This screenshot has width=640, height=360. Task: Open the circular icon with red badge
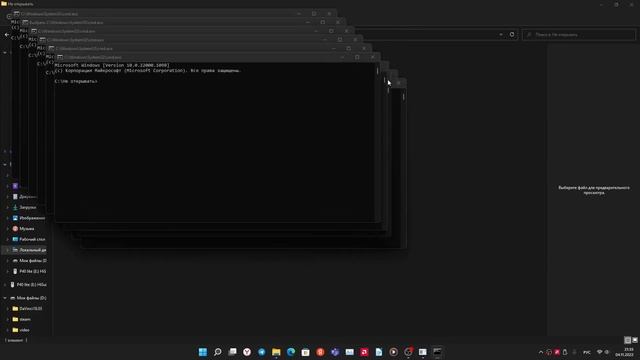tap(409, 352)
